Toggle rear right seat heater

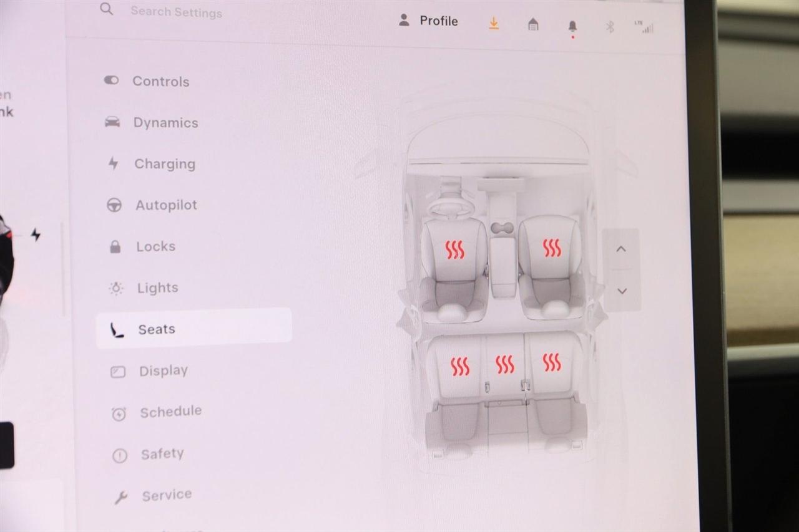pos(552,362)
